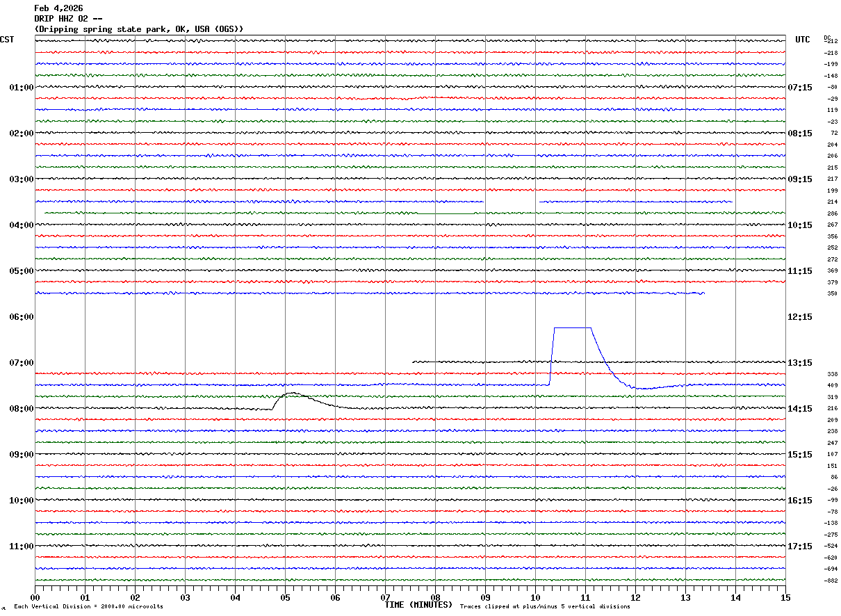Image resolution: width=841 pixels, height=616 pixels.
Task: Select minute "05" on the time axis
Action: coord(285,598)
